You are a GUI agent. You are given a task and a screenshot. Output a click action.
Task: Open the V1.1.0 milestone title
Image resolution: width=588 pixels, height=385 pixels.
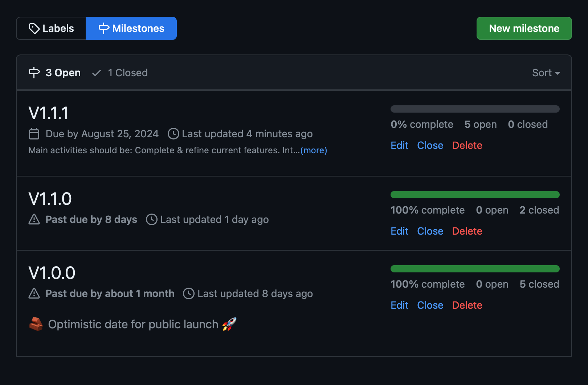point(50,199)
